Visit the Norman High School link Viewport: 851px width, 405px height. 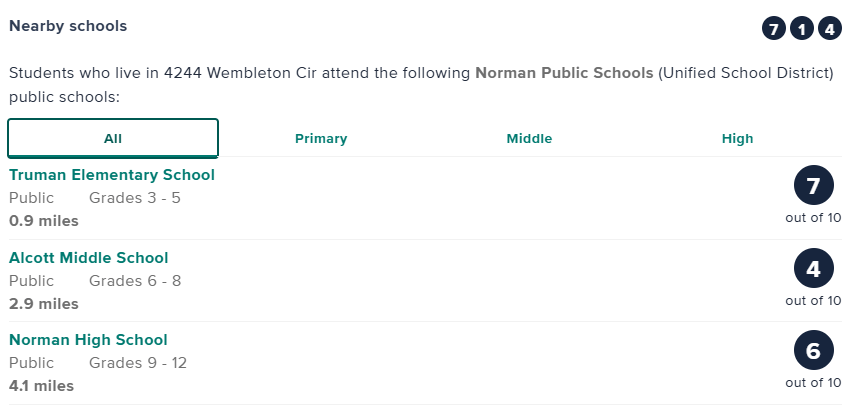point(88,340)
